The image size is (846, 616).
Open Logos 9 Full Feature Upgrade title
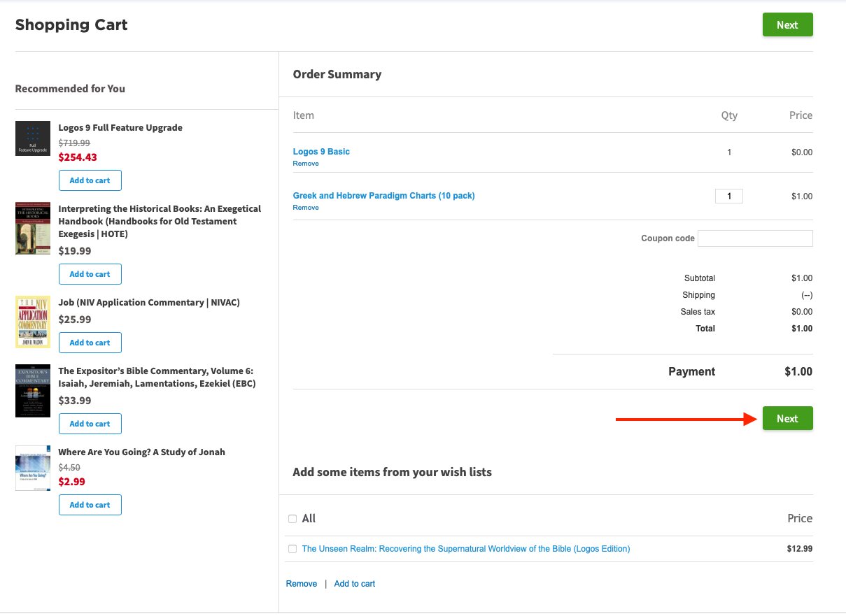point(120,128)
